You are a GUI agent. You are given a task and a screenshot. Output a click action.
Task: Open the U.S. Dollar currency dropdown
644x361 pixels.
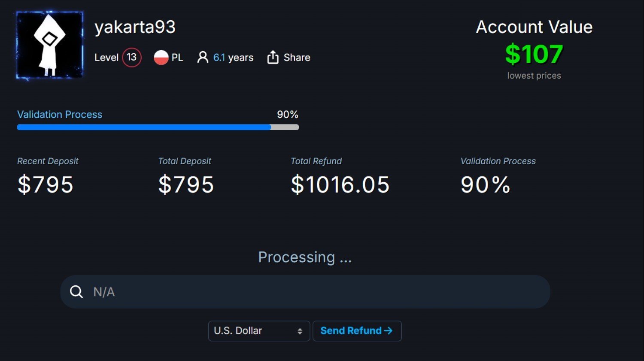[259, 331]
